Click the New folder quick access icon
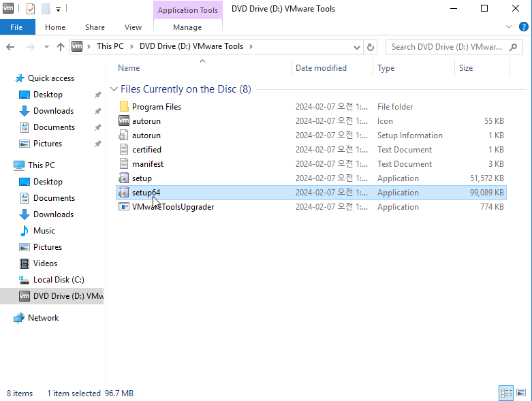 (x=46, y=8)
